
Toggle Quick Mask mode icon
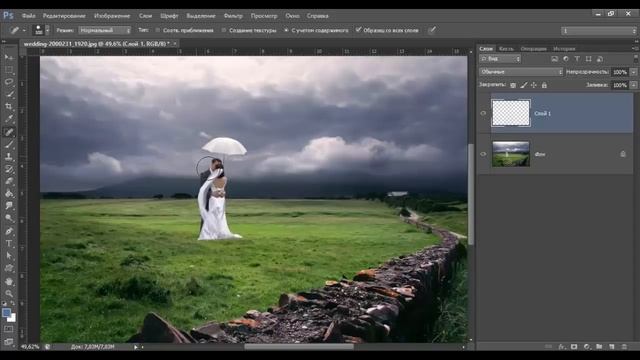coord(9,329)
